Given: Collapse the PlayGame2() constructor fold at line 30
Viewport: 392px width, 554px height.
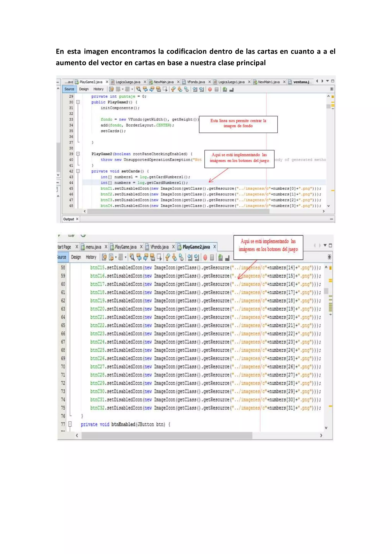Looking at the screenshot, I should [x=78, y=102].
